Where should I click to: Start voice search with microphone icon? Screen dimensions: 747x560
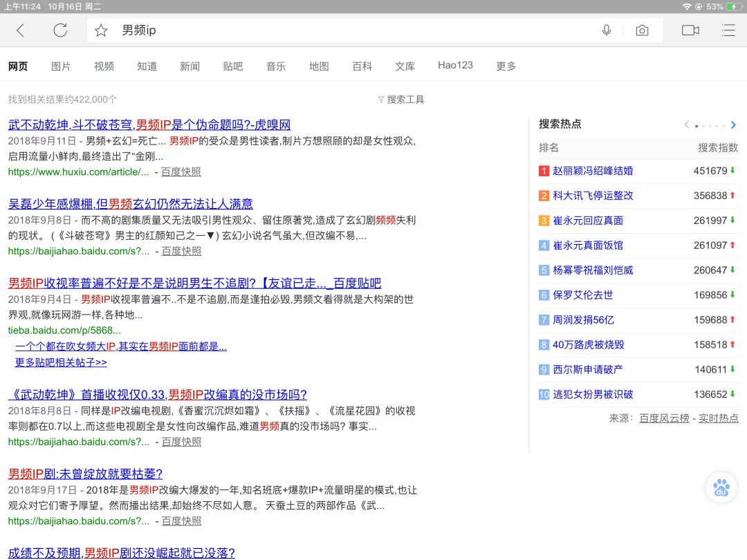coord(607,30)
